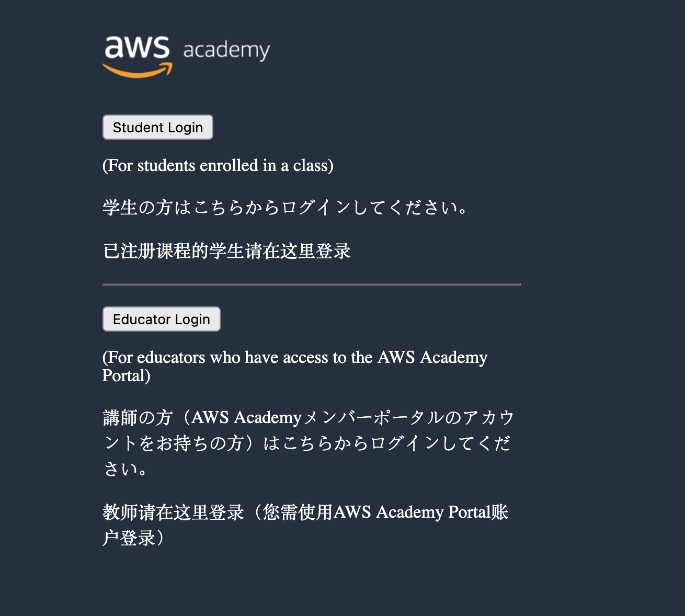
Task: Click "AWS Academy" in the Japanese educator paragraph
Action: tap(246, 418)
